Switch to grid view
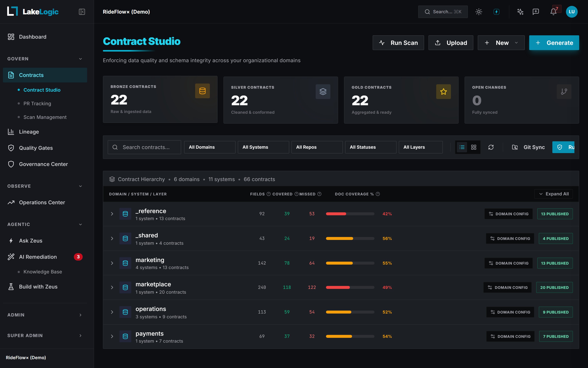The height and width of the screenshot is (368, 588). coord(474,147)
